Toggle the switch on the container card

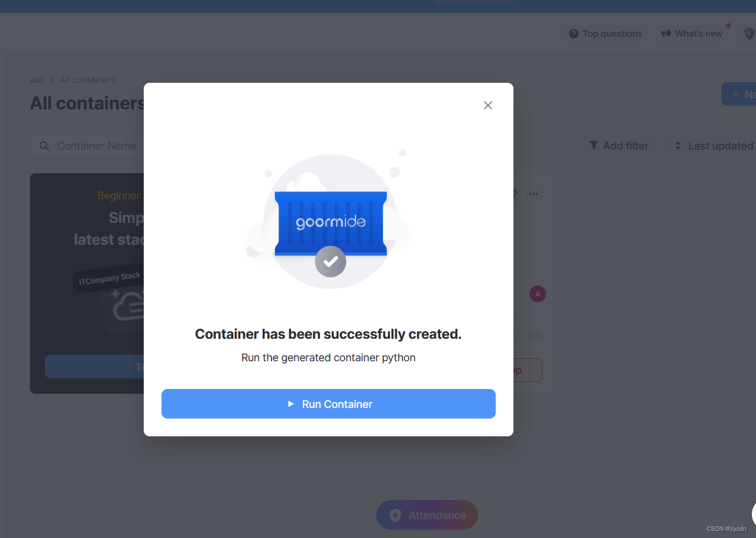tap(529, 336)
